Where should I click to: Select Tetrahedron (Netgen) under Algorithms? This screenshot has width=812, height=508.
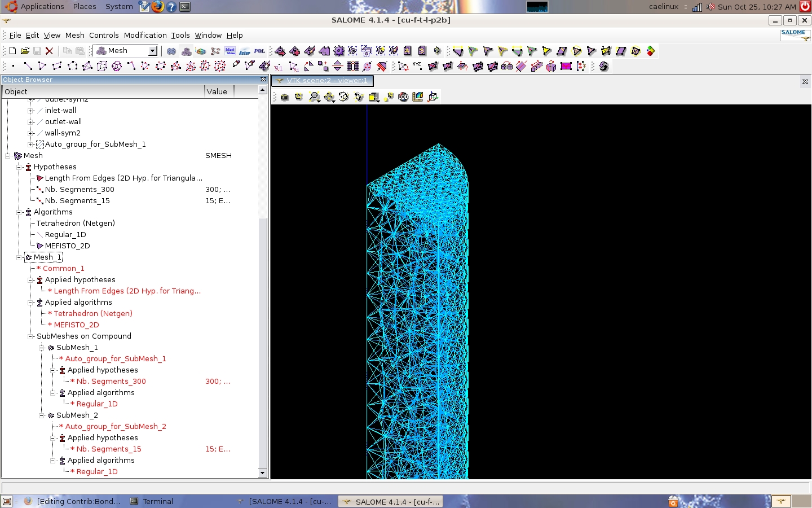[76, 223]
